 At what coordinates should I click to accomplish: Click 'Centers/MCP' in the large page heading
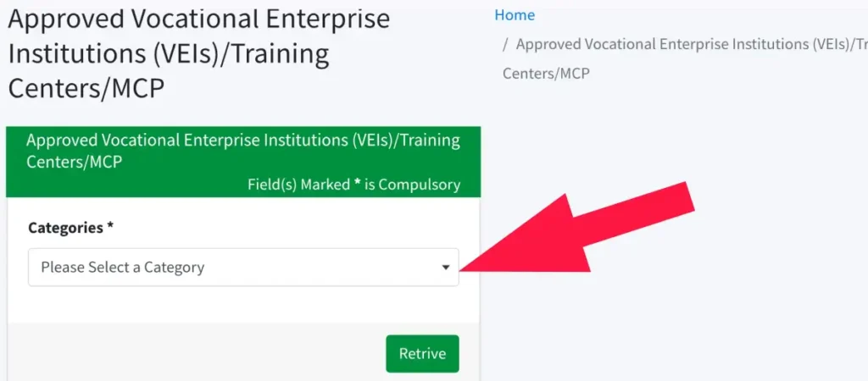click(x=86, y=90)
